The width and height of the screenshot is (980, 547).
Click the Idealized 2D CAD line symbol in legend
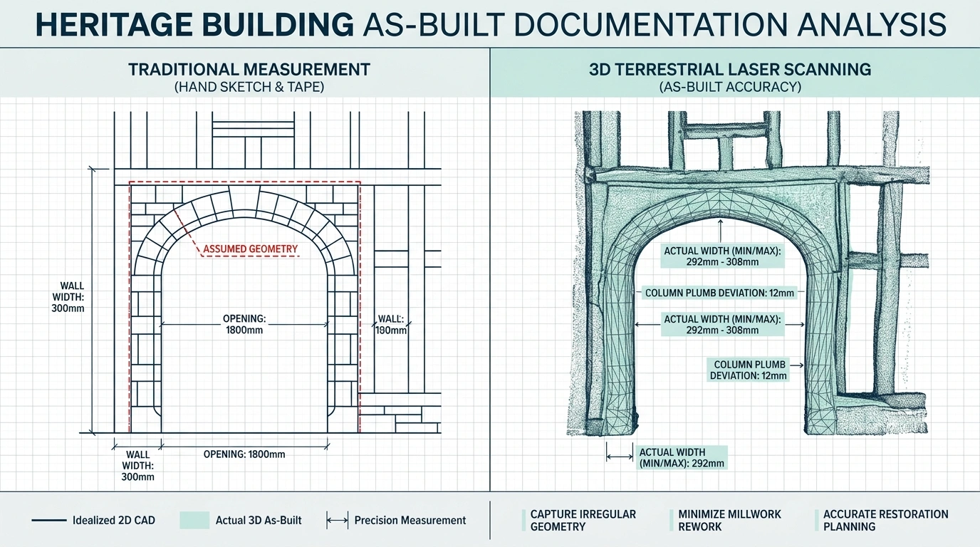(x=48, y=521)
